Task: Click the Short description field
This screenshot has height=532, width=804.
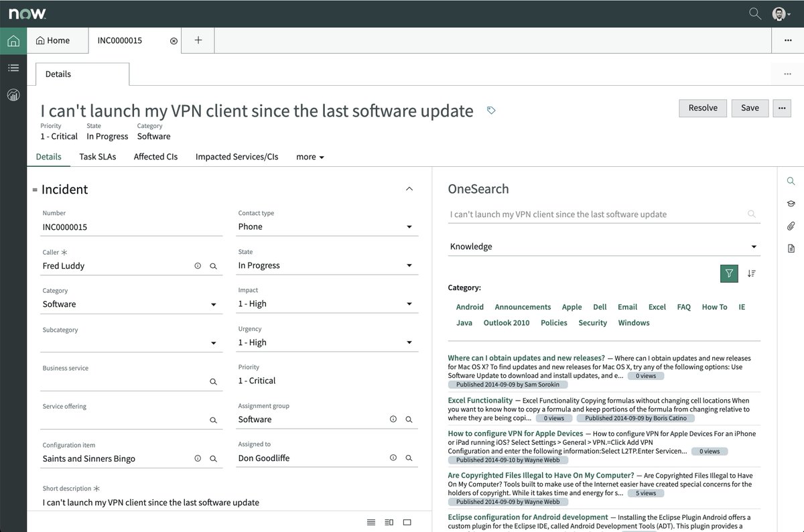Action: [229, 503]
